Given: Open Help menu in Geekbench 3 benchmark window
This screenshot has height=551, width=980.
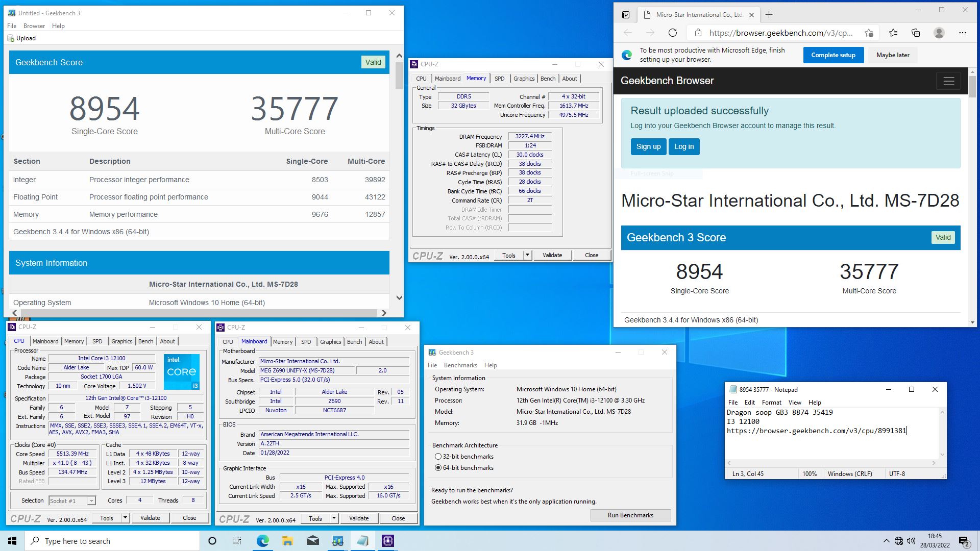Looking at the screenshot, I should 491,365.
